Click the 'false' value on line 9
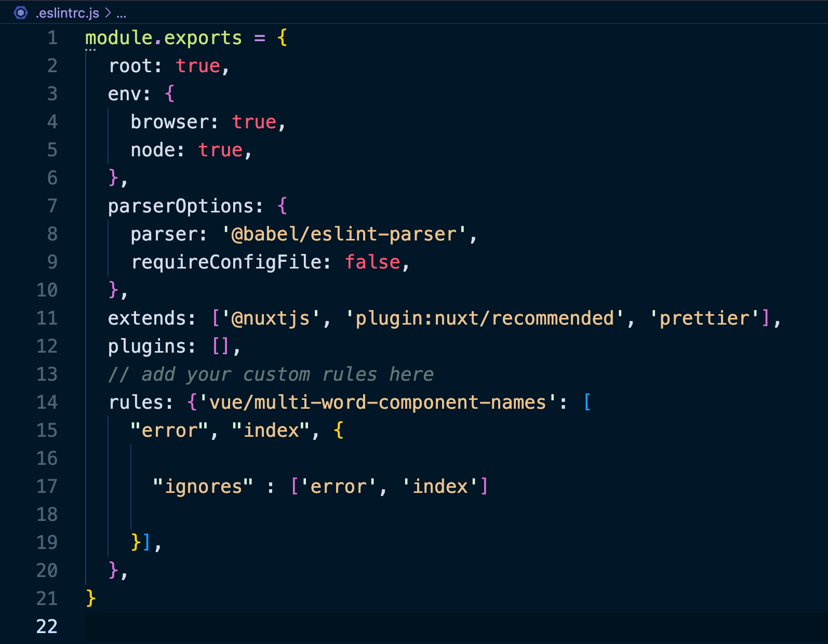 coord(372,262)
